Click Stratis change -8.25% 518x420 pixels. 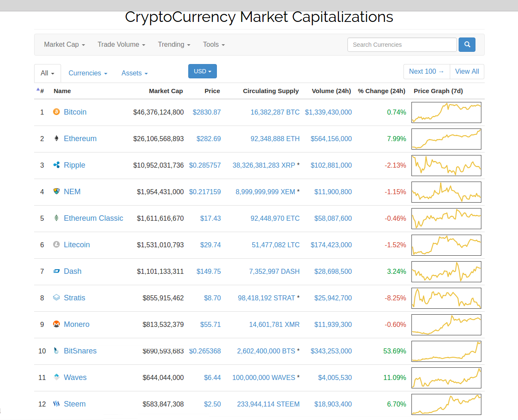(395, 298)
